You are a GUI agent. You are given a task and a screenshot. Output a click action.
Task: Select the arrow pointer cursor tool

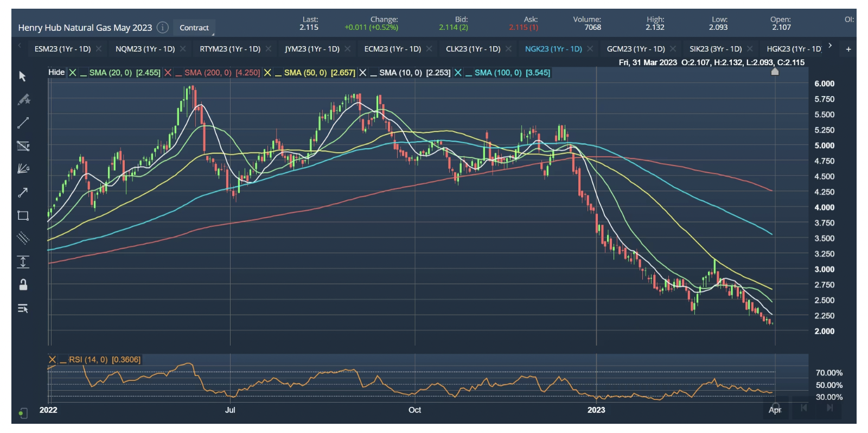coord(22,77)
